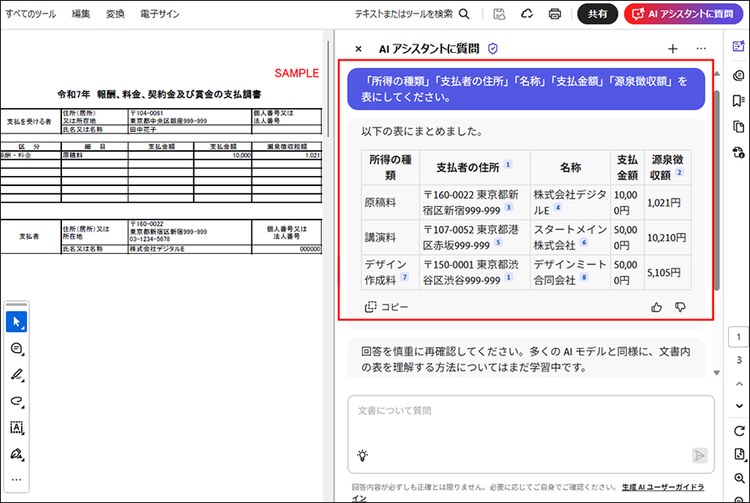Open the bookmarks panel in the right sidebar
750x503 pixels.
(738, 100)
